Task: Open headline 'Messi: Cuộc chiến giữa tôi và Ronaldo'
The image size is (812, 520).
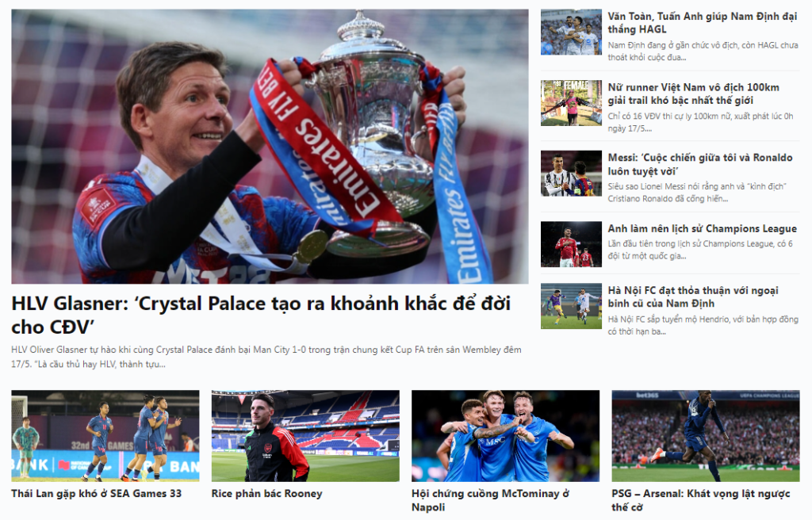Action: click(x=700, y=164)
